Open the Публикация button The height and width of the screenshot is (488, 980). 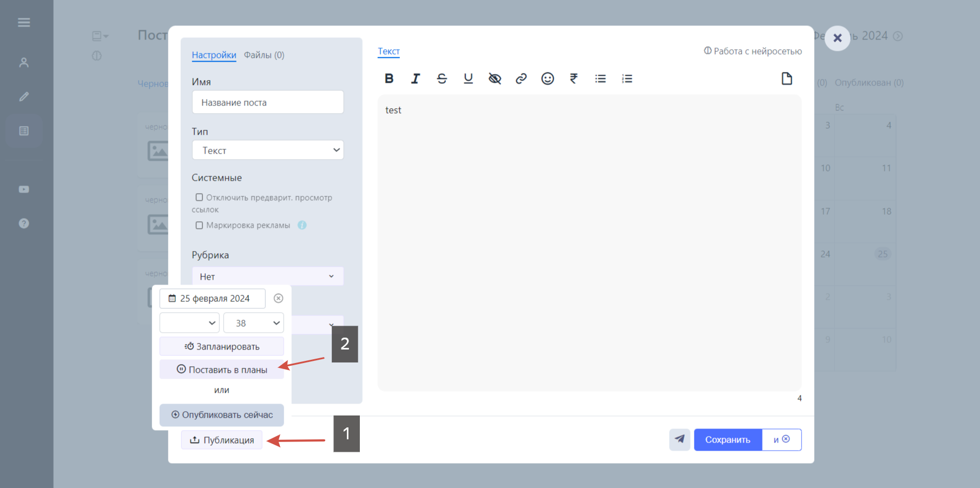click(x=222, y=440)
